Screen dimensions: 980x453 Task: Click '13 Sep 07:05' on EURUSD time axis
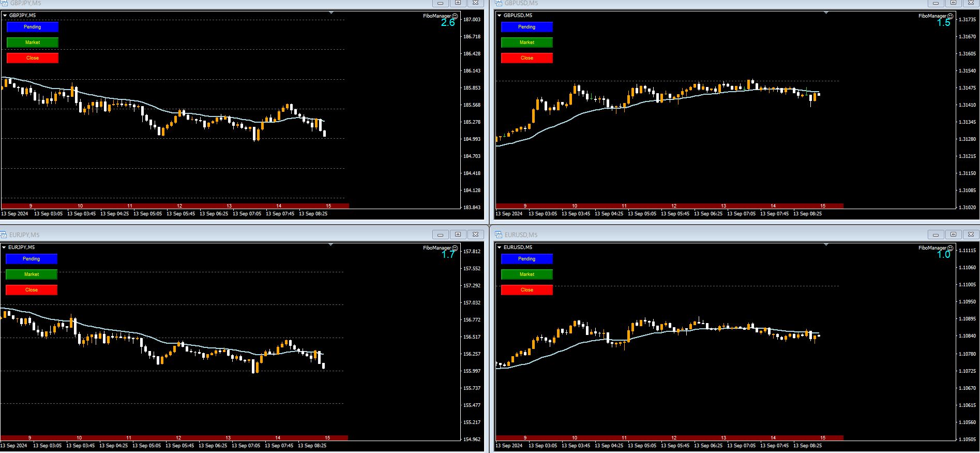click(x=742, y=445)
